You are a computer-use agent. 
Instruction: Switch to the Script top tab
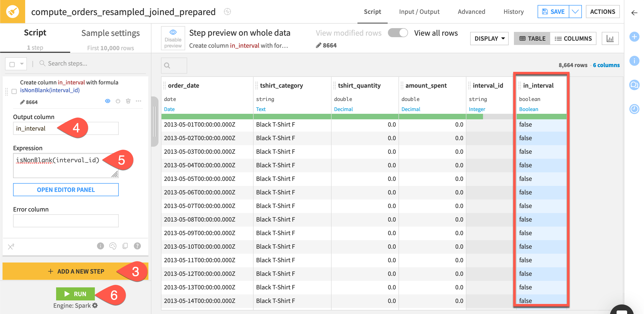point(372,12)
